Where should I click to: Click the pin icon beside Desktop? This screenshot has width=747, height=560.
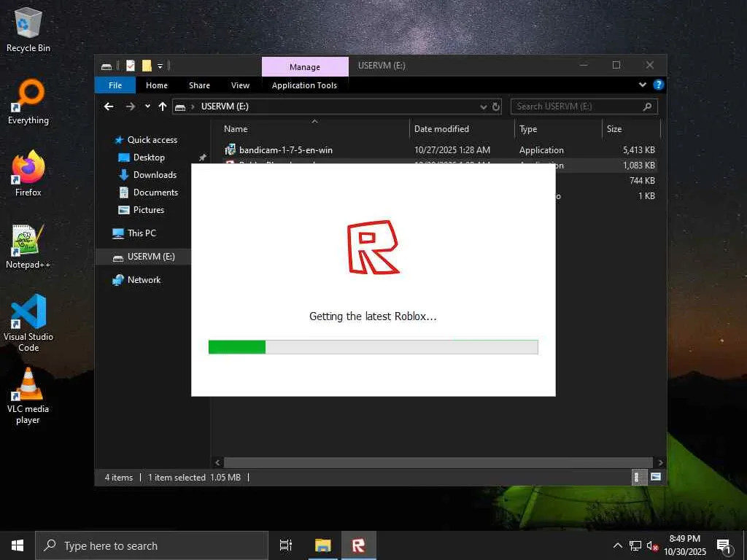203,157
